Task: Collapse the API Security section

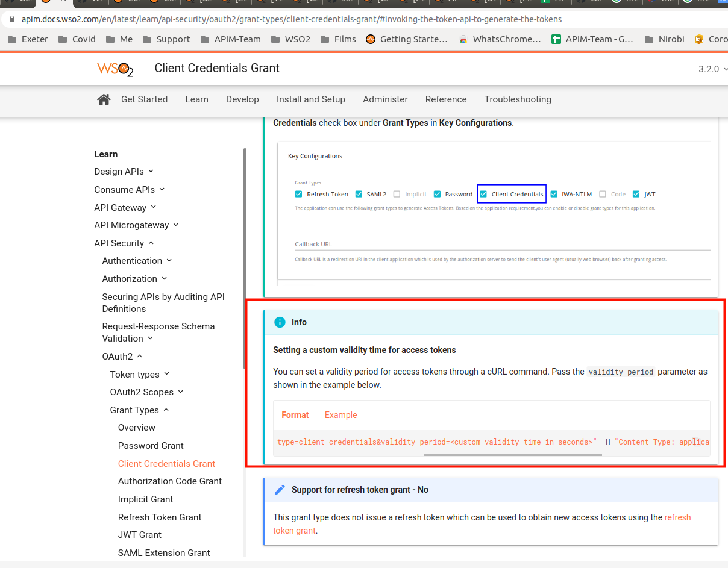Action: click(x=124, y=243)
